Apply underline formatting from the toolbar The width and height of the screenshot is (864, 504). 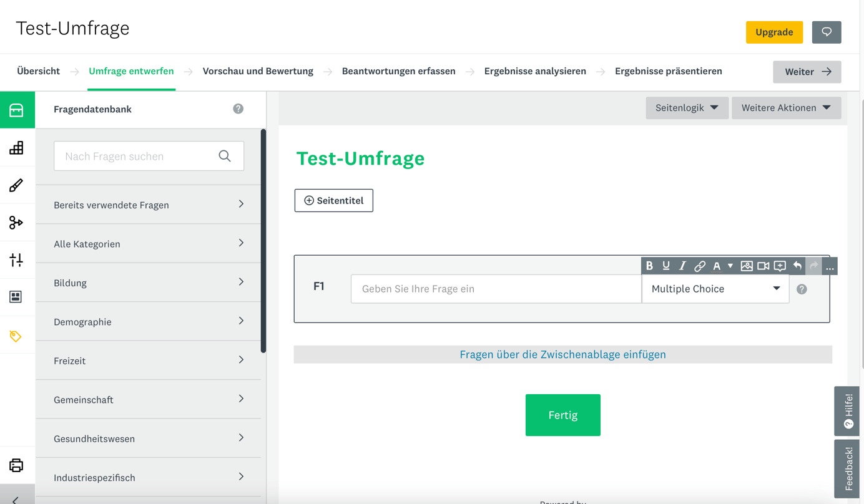666,266
